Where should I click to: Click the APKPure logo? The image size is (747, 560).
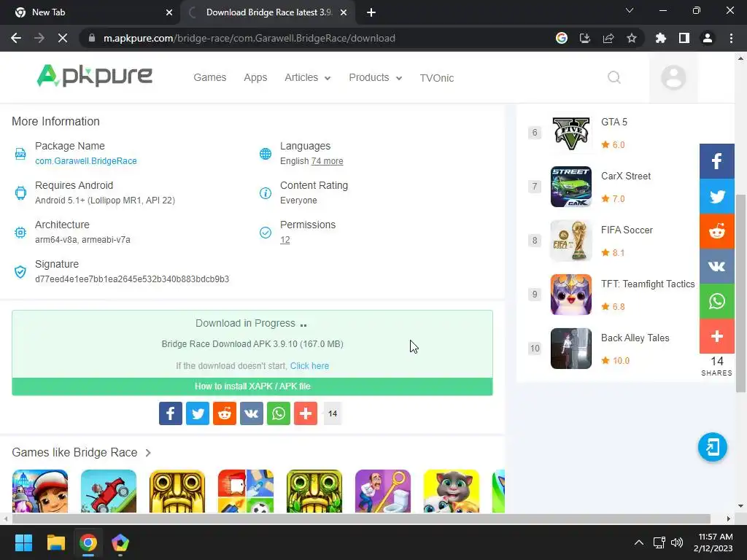click(x=94, y=76)
